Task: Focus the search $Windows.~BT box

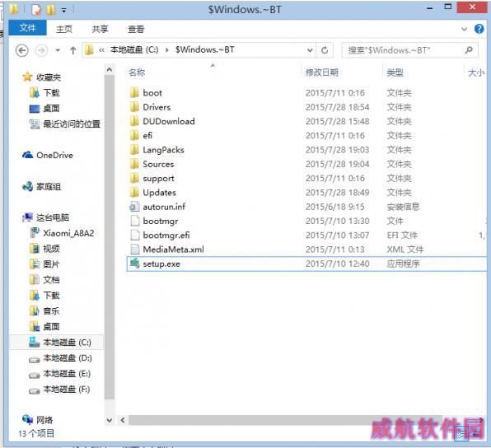Action: click(410, 50)
